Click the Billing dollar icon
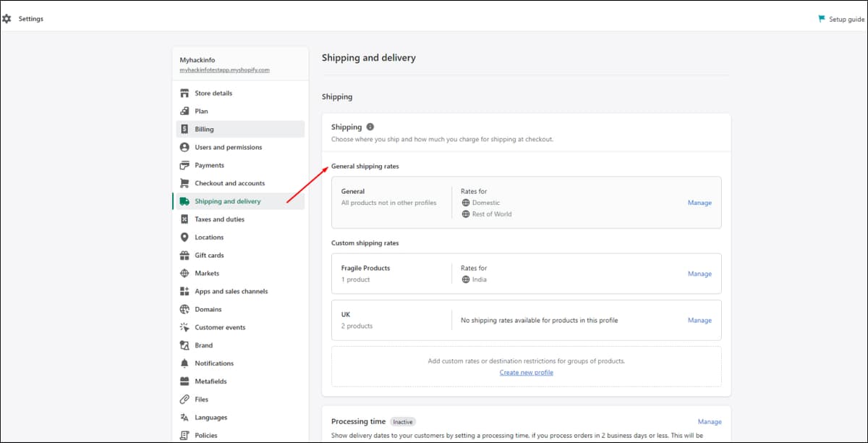The image size is (868, 443). coord(184,130)
